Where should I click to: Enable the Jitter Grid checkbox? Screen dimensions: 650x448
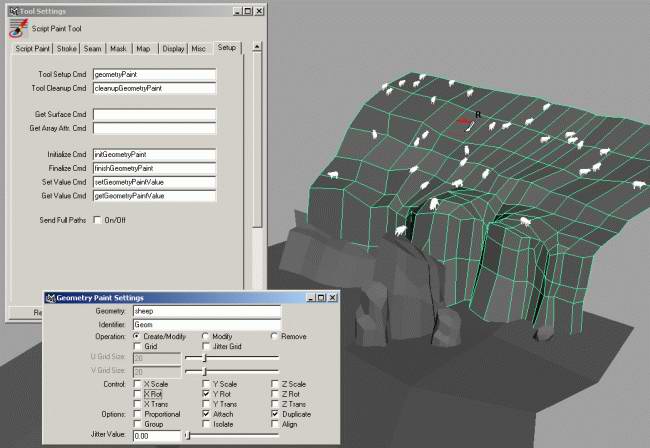(x=206, y=346)
